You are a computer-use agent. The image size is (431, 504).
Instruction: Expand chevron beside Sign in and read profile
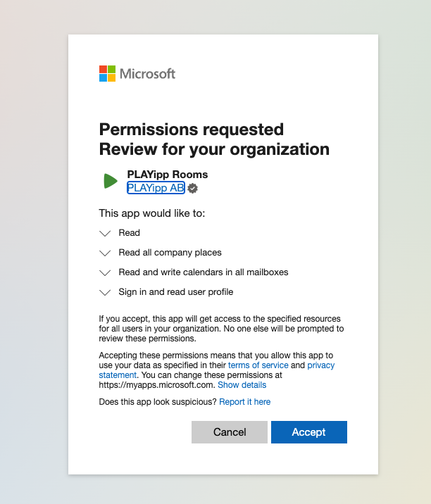[x=106, y=292]
